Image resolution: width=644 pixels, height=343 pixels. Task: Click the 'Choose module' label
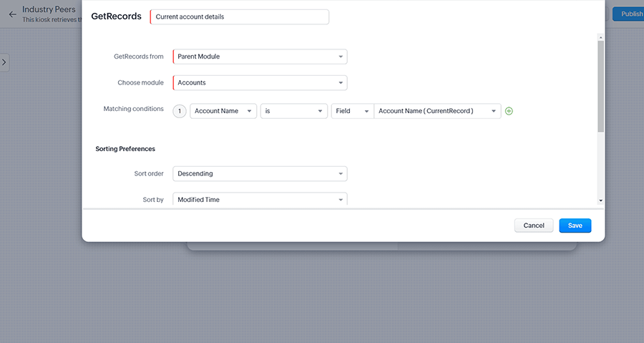tap(140, 82)
